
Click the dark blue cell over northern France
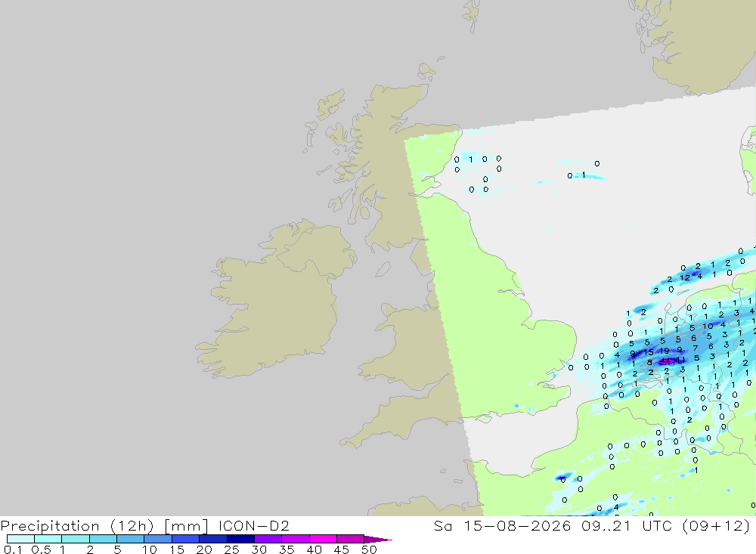coord(562,478)
